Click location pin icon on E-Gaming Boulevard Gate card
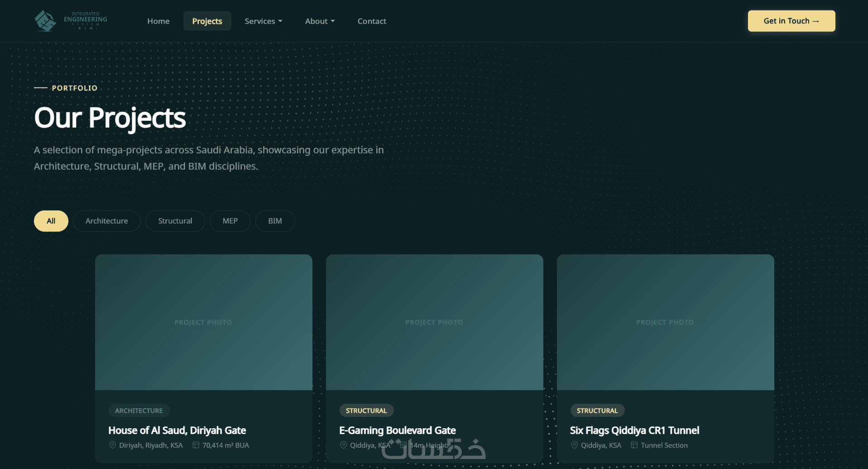The image size is (868, 469). [343, 445]
